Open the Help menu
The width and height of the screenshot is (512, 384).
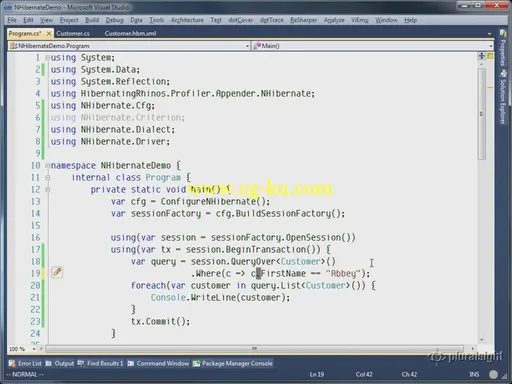click(410, 20)
